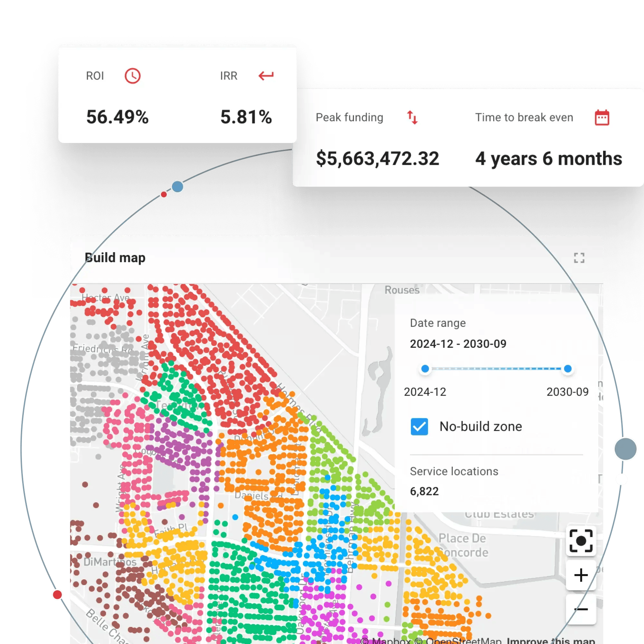The width and height of the screenshot is (644, 644).
Task: Zoom out the map with minus button
Action: tap(581, 609)
